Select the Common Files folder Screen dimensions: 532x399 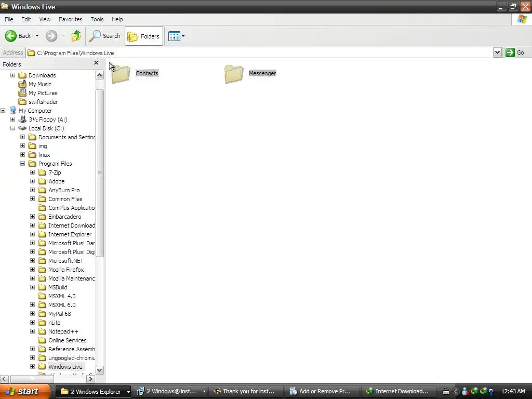(x=65, y=199)
